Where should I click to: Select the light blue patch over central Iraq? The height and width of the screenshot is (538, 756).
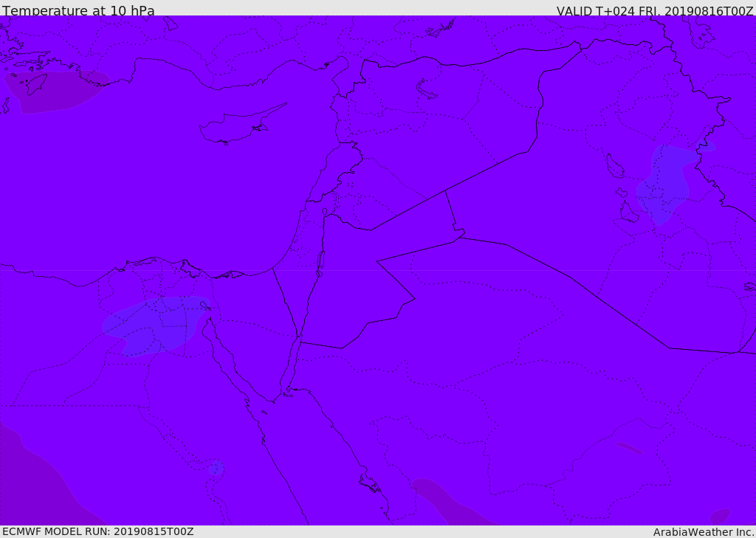pyautogui.click(x=664, y=183)
